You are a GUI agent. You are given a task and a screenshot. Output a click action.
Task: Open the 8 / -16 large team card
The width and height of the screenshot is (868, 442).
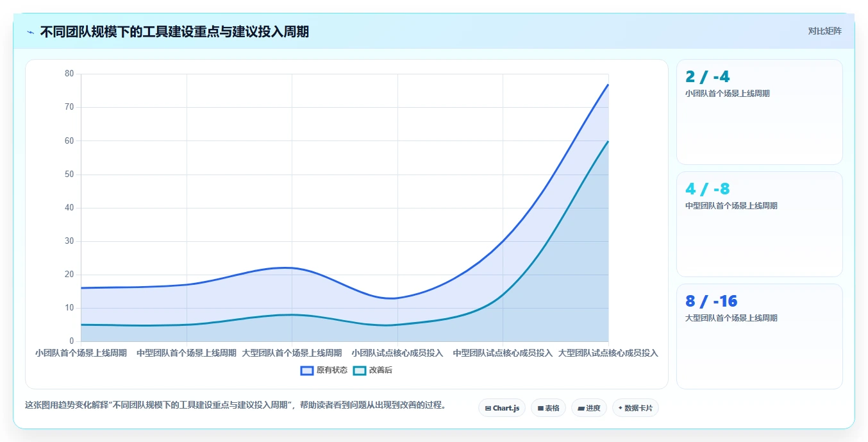(x=760, y=336)
